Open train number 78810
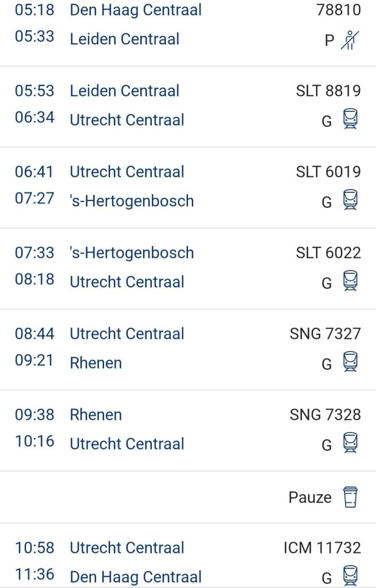This screenshot has height=588, width=376. click(339, 10)
